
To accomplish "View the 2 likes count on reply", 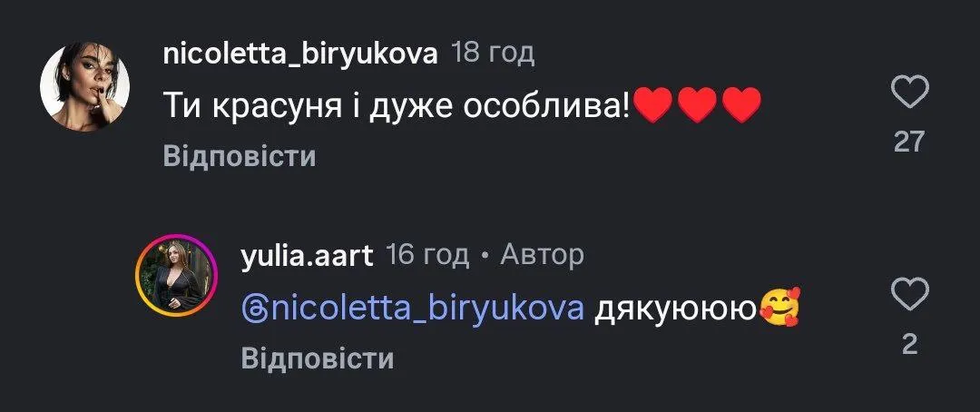I will [909, 344].
